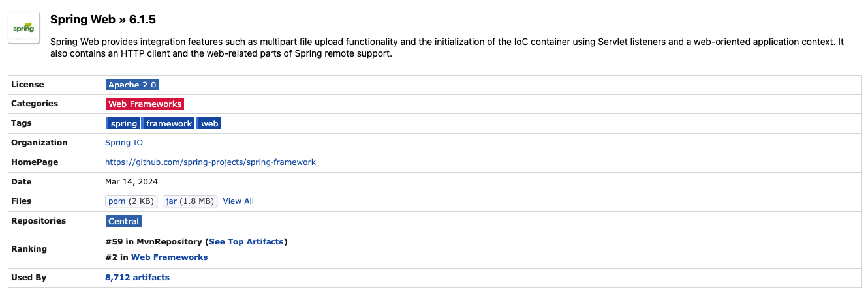The height and width of the screenshot is (294, 868).
Task: Download the jar (1.8 MB) file
Action: pos(190,201)
